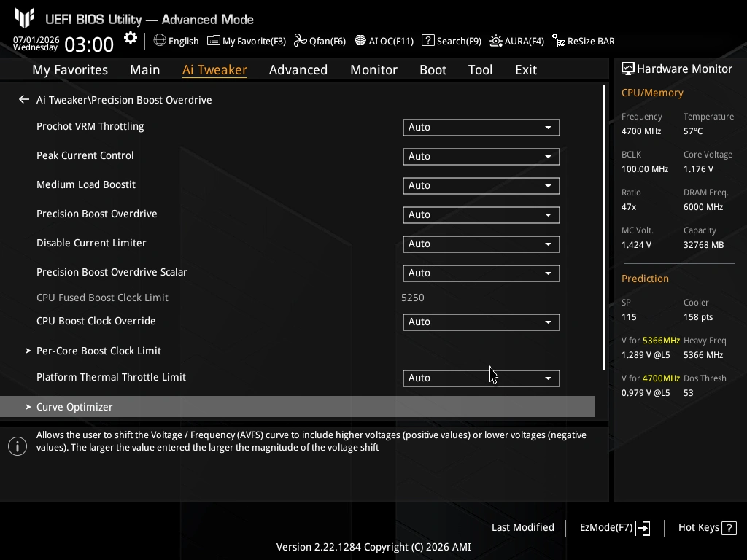Open Prochot VRM Throttling dropdown
The width and height of the screenshot is (747, 560).
(x=481, y=127)
